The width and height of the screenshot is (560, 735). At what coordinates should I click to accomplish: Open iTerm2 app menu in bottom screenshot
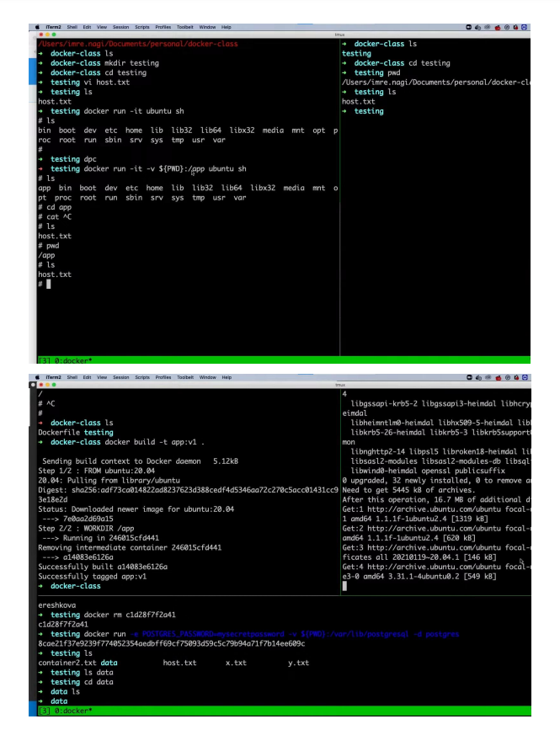tap(53, 377)
